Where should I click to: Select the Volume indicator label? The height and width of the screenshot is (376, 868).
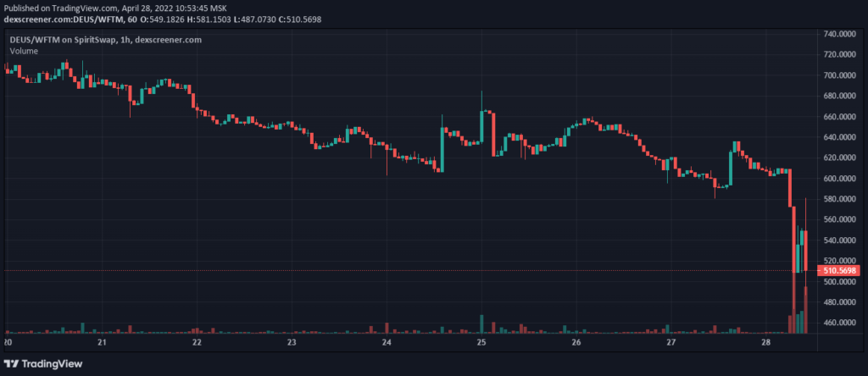24,51
